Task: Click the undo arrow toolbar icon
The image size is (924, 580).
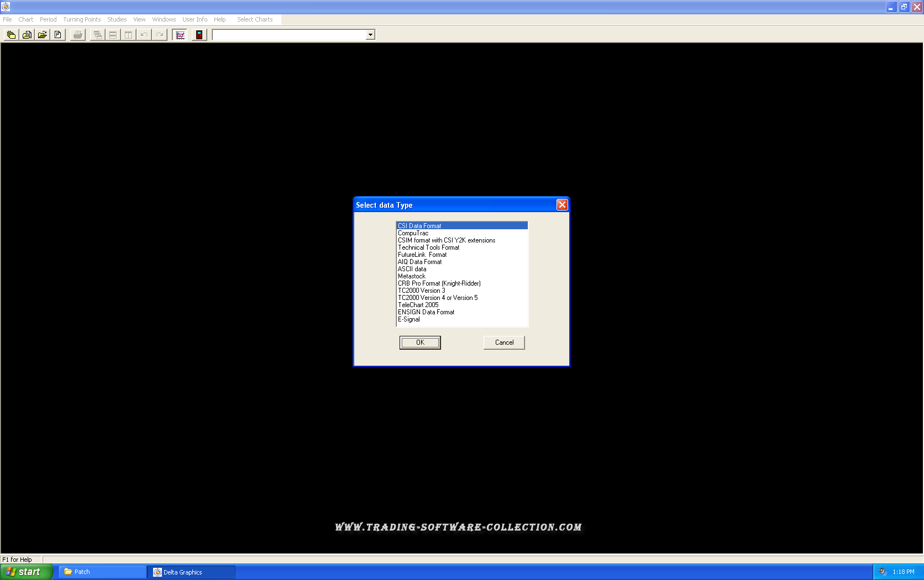Action: click(144, 35)
